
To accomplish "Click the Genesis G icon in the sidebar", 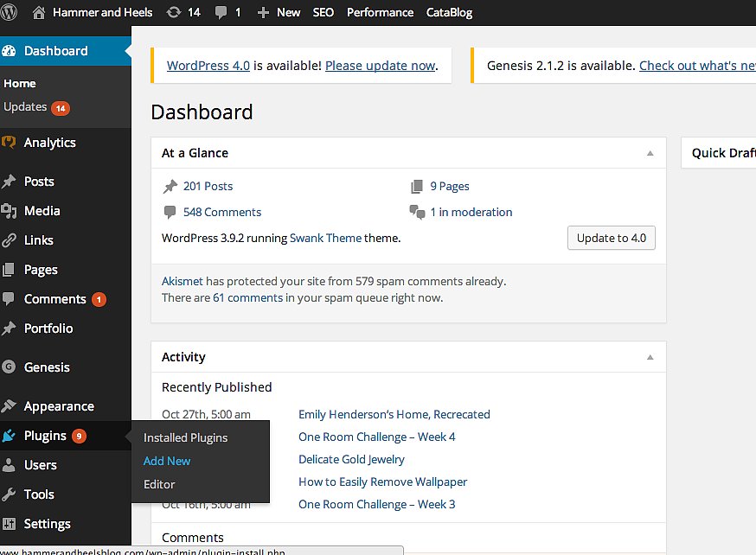I will click(x=8, y=367).
